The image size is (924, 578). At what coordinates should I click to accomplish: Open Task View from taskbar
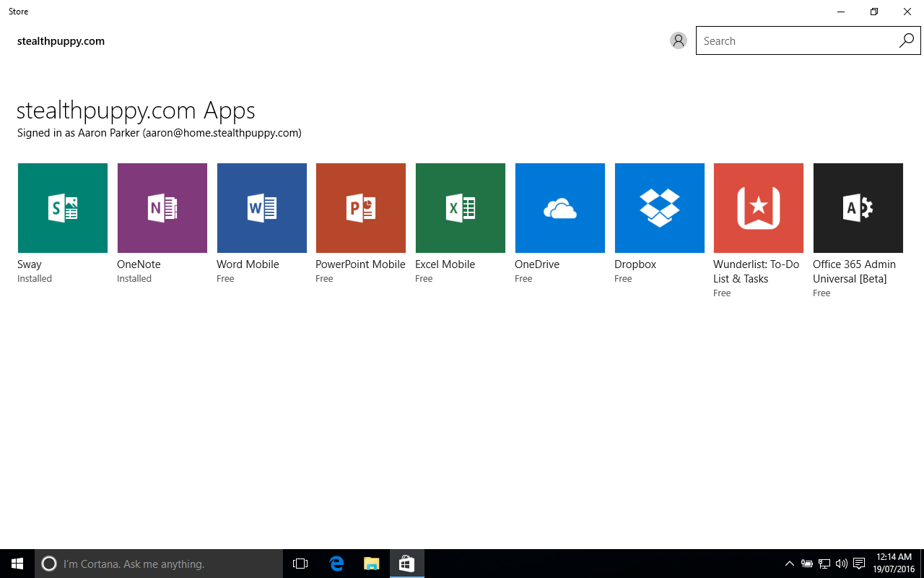tap(300, 564)
